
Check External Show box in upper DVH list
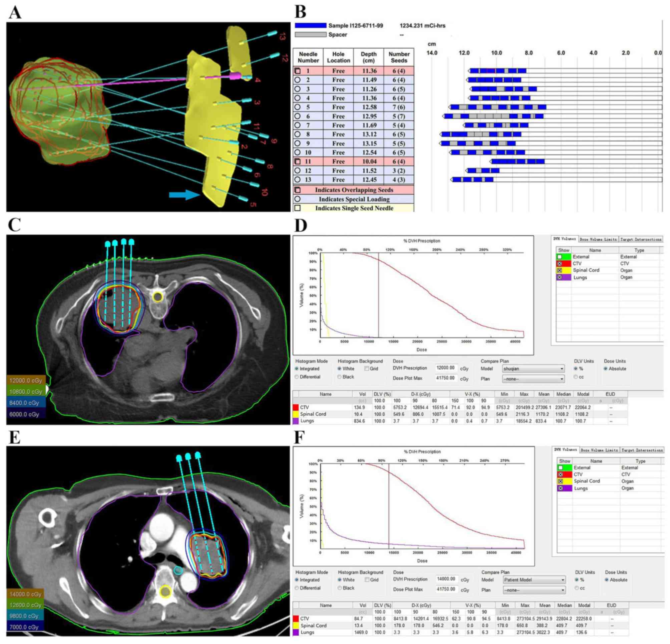[x=559, y=257]
